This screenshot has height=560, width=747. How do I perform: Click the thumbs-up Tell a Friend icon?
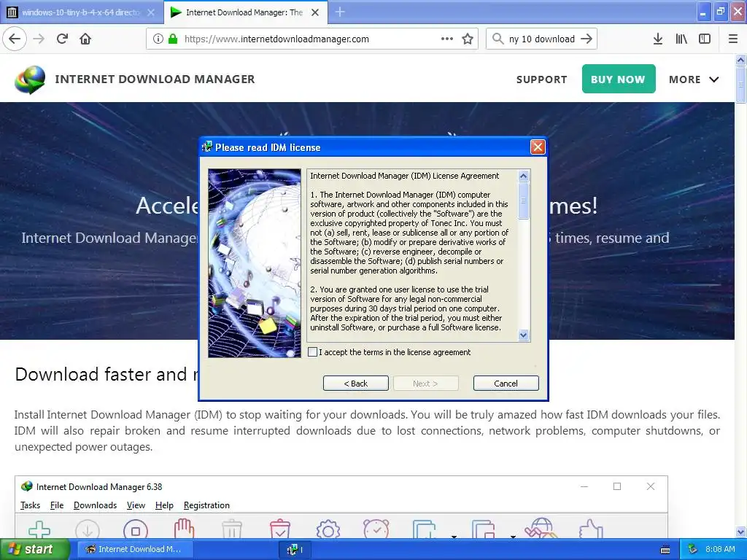coord(591,529)
